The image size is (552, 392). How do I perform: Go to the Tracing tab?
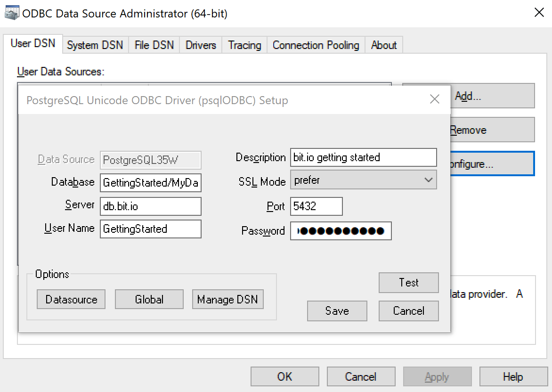coord(244,45)
